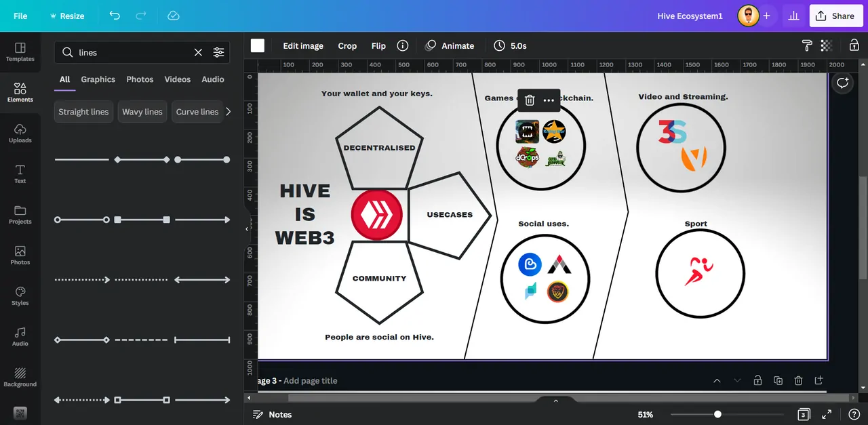Collapse the side panel arrow
868x425 pixels.
tap(247, 229)
